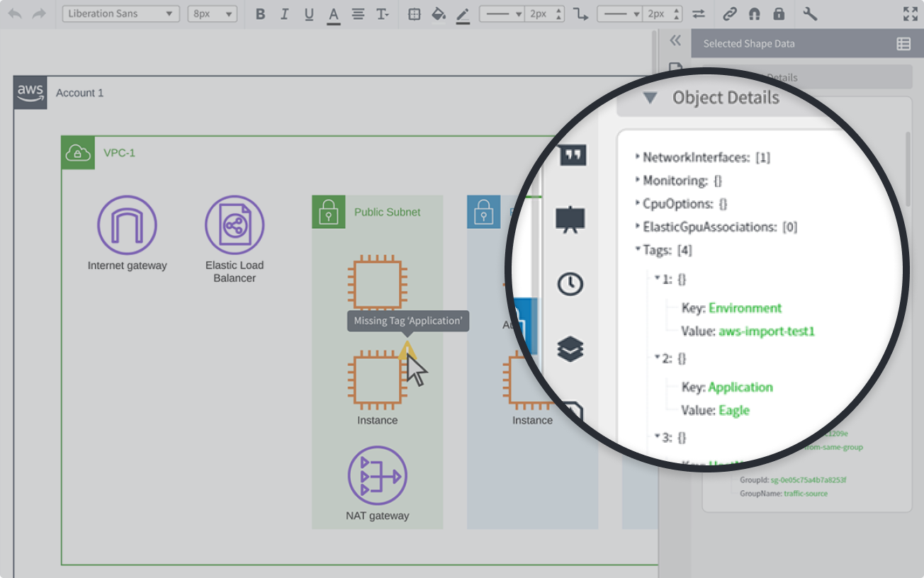The height and width of the screenshot is (578, 924).
Task: Click the fill color paint bucket
Action: (439, 14)
